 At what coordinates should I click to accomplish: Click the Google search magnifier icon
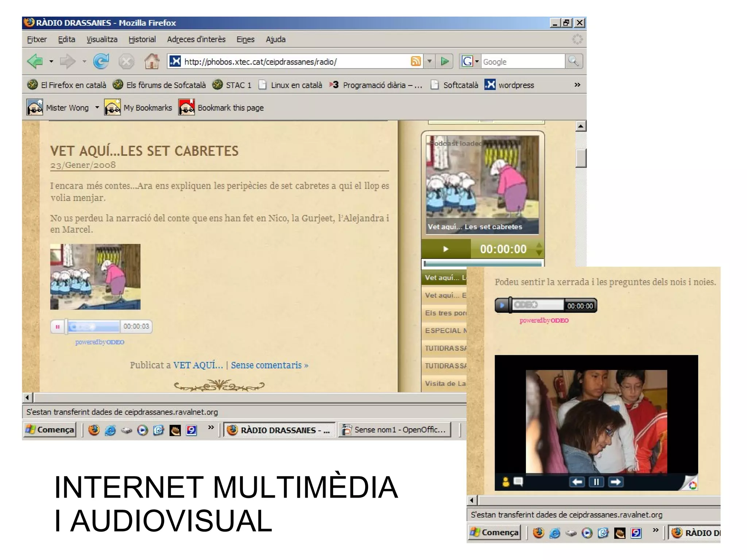574,61
